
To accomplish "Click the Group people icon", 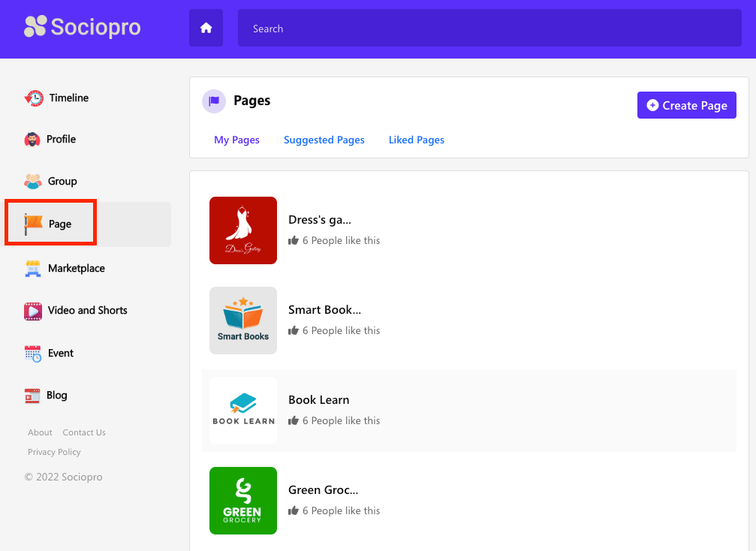I will (33, 181).
